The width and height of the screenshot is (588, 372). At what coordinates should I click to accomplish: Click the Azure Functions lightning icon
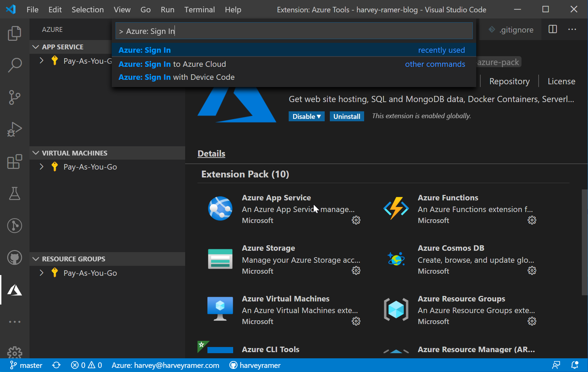396,208
